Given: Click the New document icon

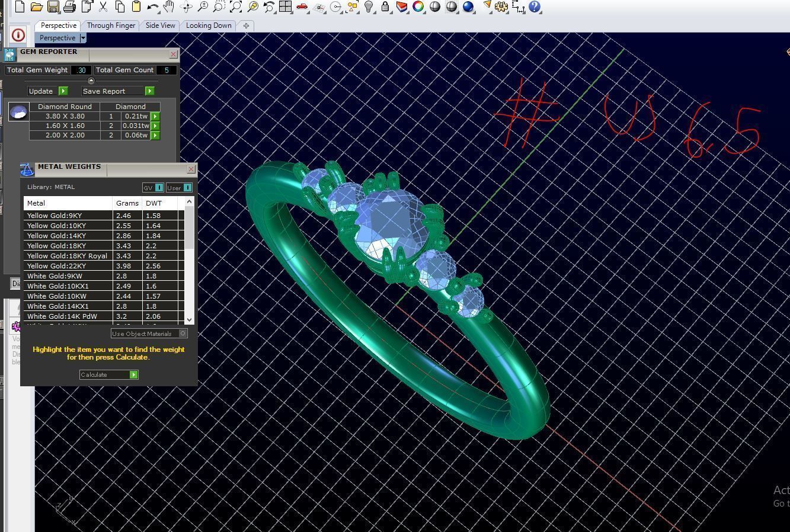Looking at the screenshot, I should pos(20,7).
